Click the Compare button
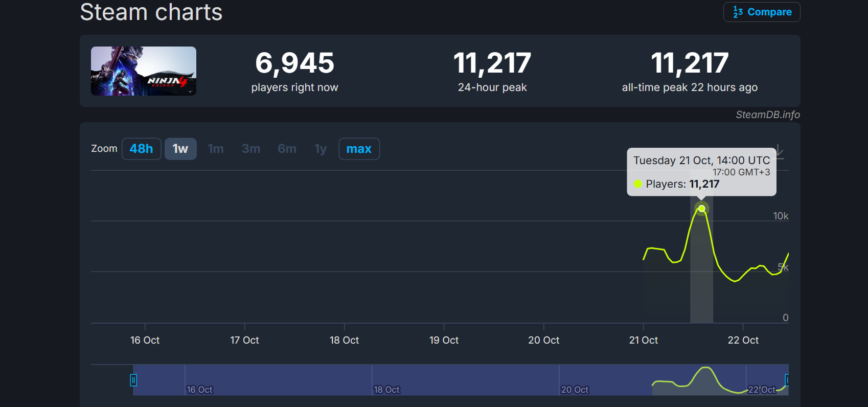The height and width of the screenshot is (407, 868). pos(762,12)
